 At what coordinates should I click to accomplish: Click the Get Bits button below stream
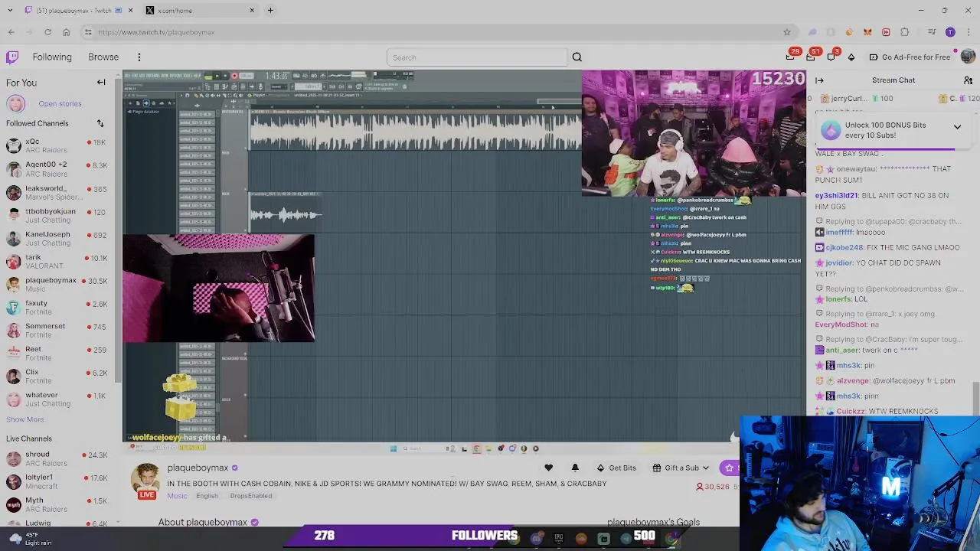tap(616, 468)
